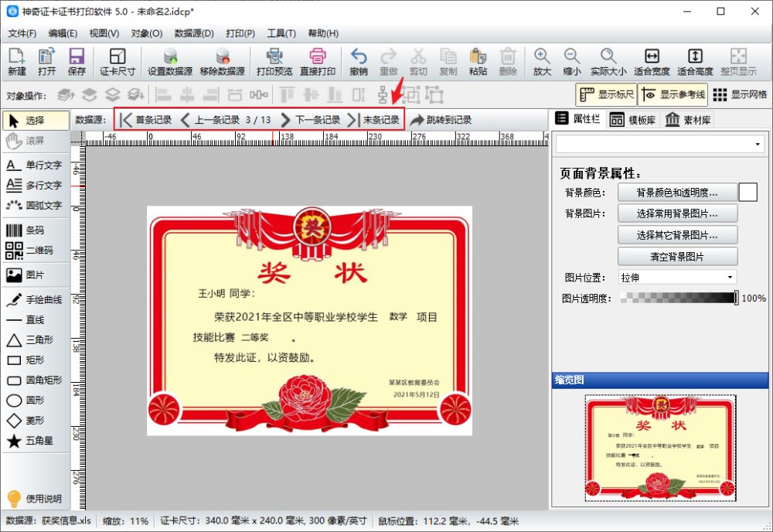
Task: Switch to the 模板库 tab
Action: pyautogui.click(x=634, y=119)
